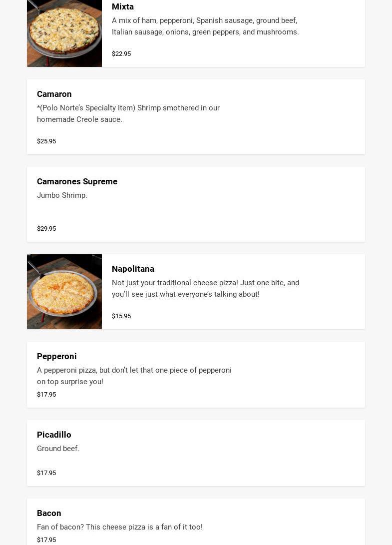Click the 'Jumbo Shrimp.' description
This screenshot has width=392, height=545.
click(62, 195)
